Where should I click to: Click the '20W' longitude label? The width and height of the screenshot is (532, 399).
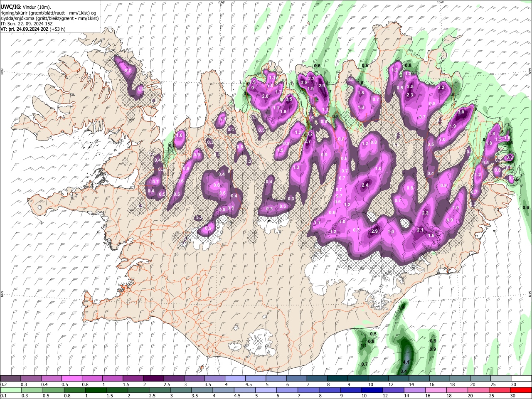click(x=222, y=2)
